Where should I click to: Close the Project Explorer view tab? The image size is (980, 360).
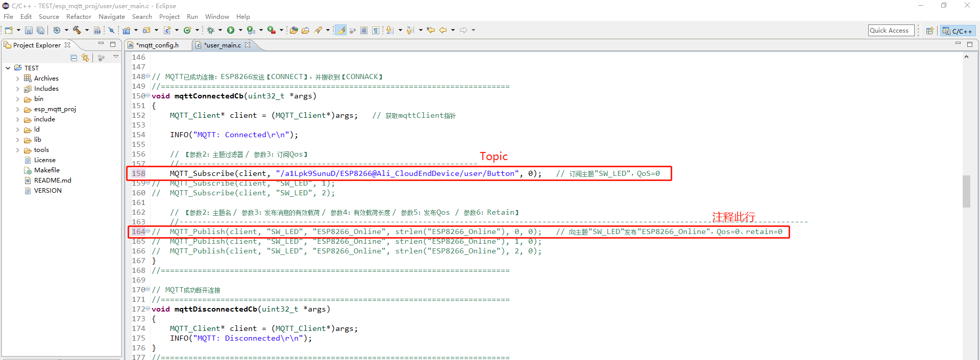(x=67, y=45)
